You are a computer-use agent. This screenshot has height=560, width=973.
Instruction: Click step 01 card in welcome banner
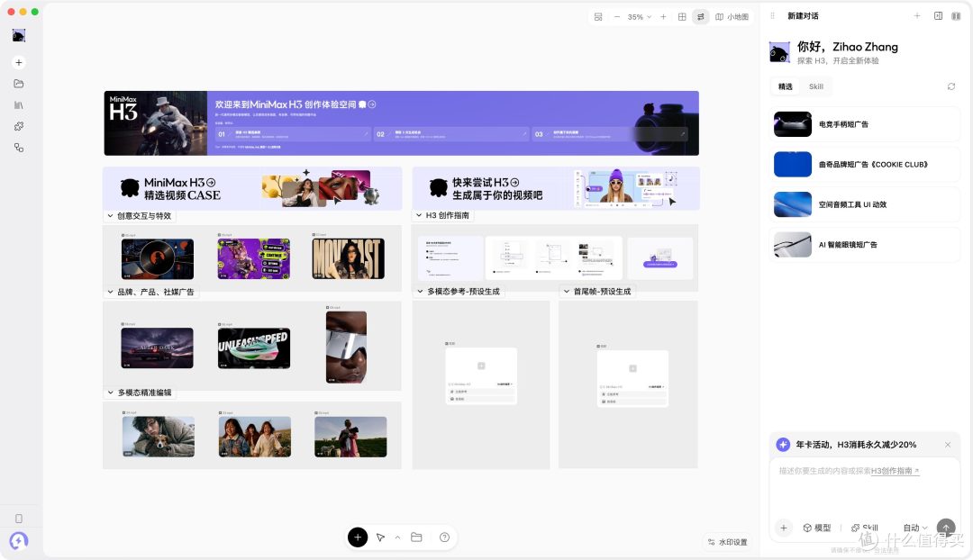(293, 134)
